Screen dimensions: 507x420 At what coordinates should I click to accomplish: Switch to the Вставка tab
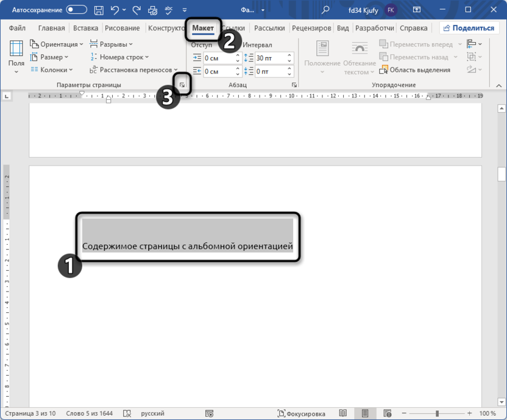(x=85, y=27)
